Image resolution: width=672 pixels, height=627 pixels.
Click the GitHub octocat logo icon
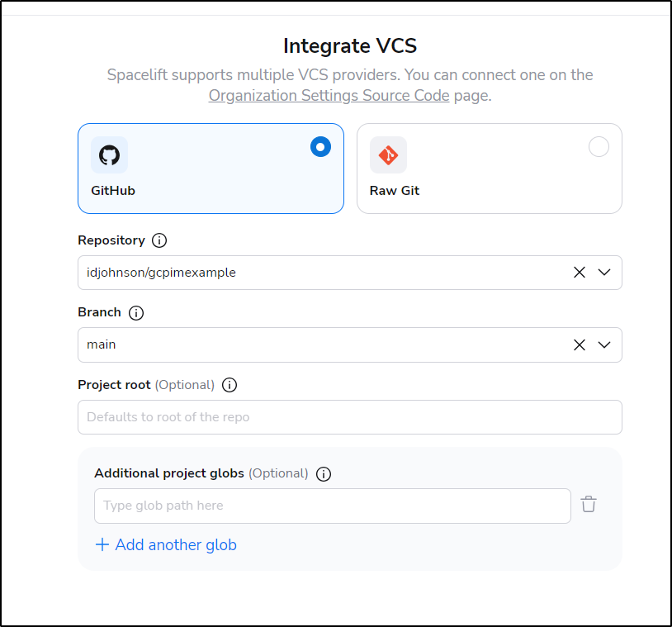109,154
